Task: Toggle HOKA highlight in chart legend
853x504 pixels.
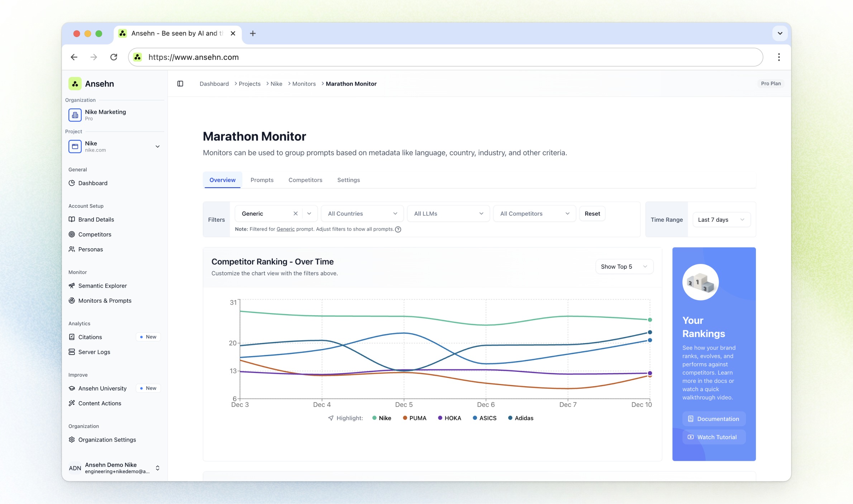Action: [449, 418]
